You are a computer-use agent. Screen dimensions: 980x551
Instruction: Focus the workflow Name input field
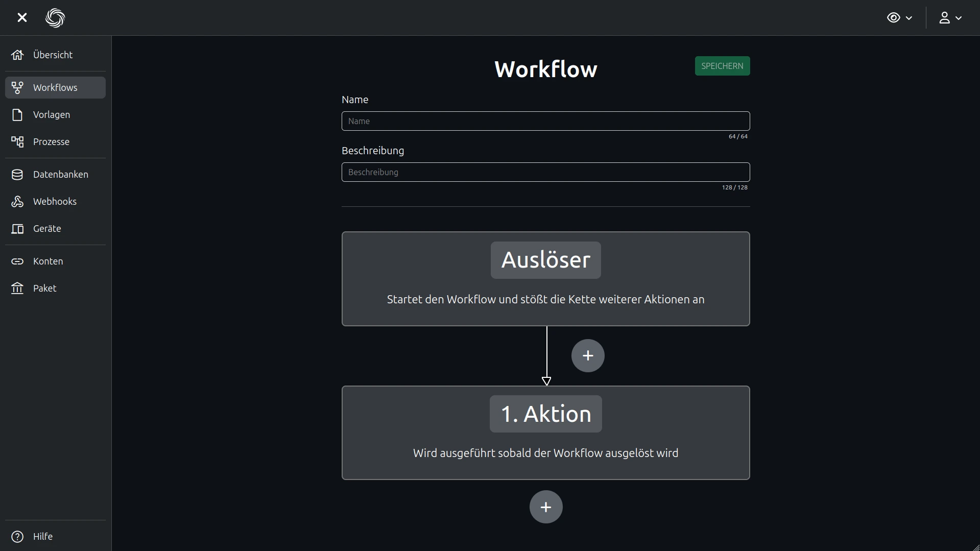click(545, 121)
